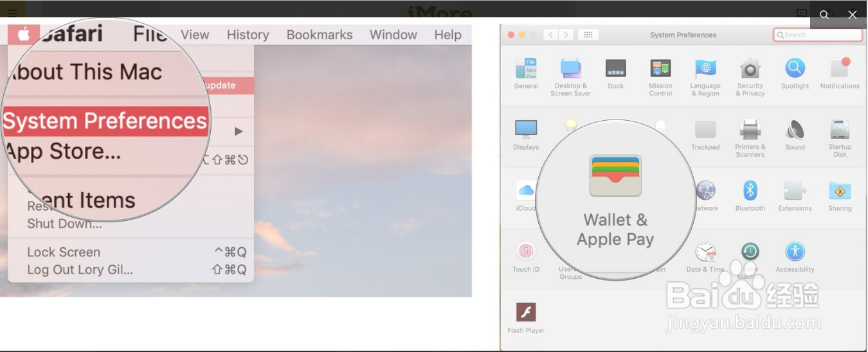Open the View menu
The width and height of the screenshot is (868, 352).
[x=195, y=35]
